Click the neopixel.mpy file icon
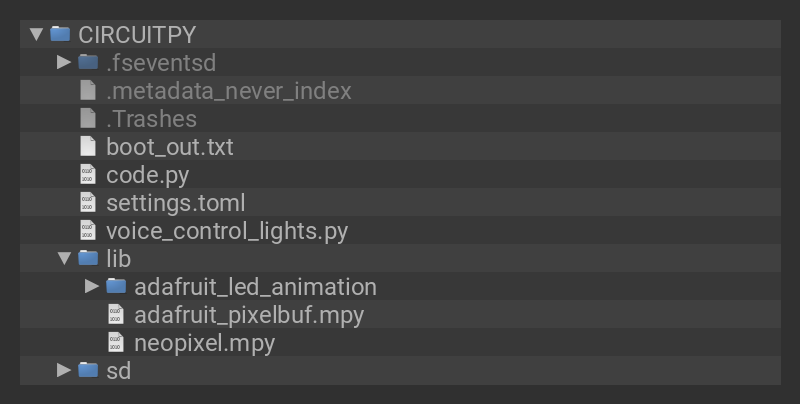This screenshot has height=404, width=800. (x=116, y=343)
